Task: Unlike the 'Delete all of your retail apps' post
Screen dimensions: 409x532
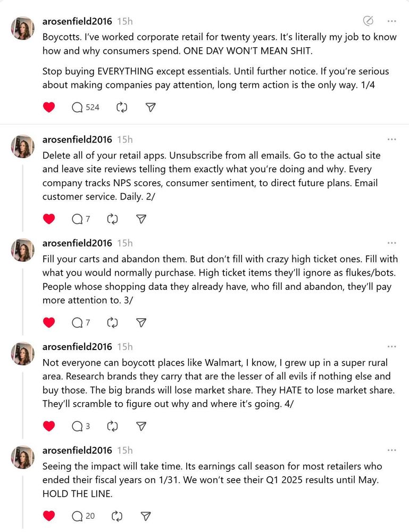Action: (49, 219)
